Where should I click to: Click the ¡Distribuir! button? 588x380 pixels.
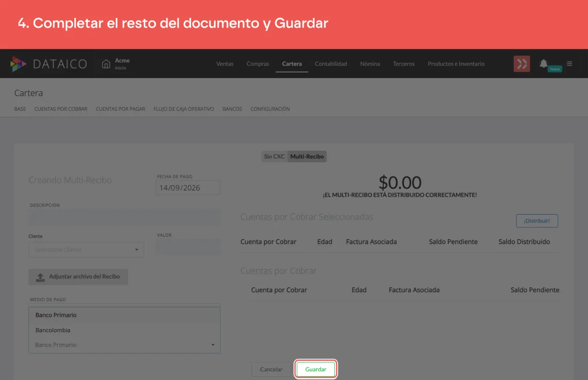537,221
